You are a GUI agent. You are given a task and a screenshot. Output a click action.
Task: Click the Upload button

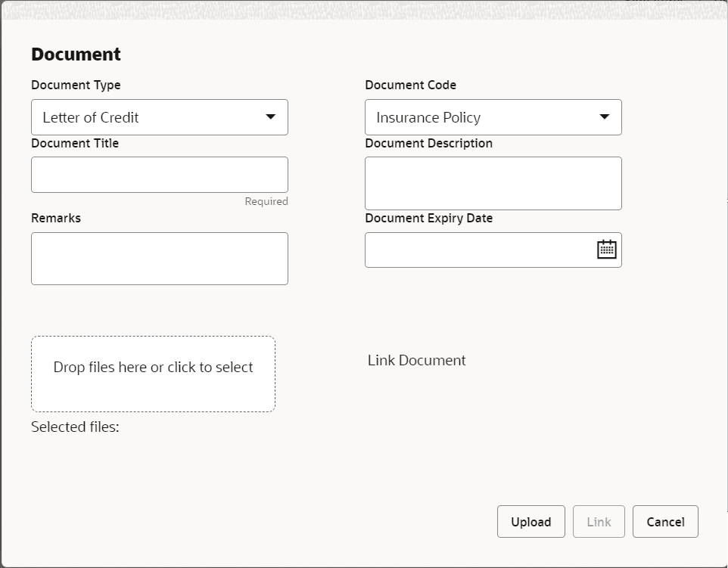coord(530,521)
